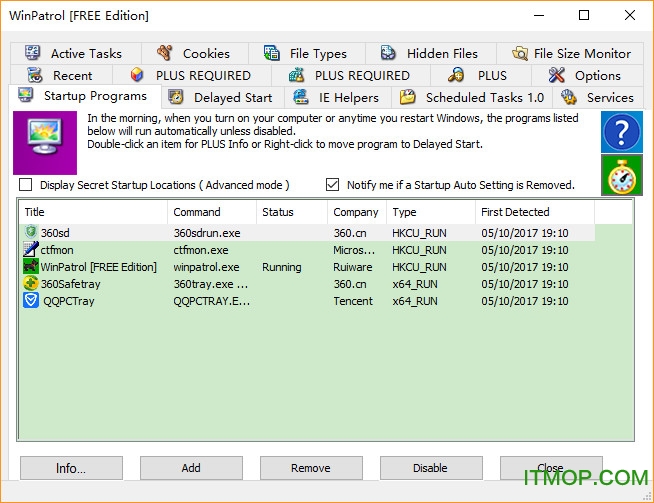Screen dimensions: 654x503
Task: Go to the Services tab
Action: click(x=598, y=97)
